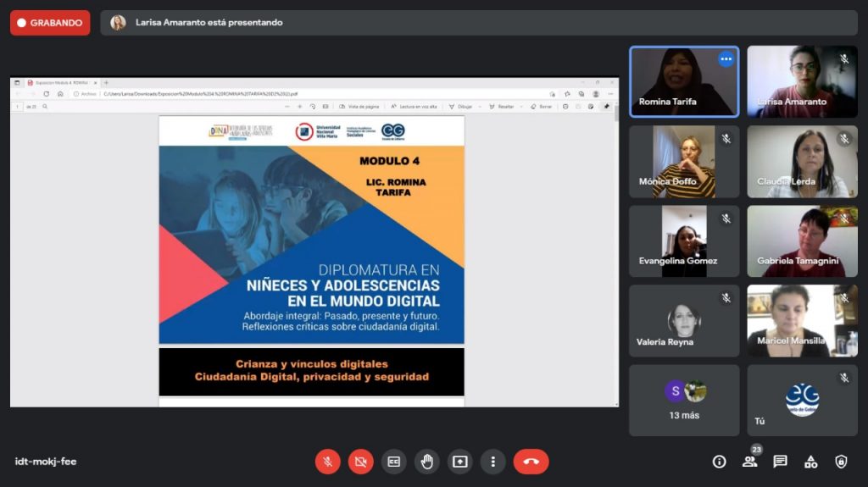The width and height of the screenshot is (868, 487).
Task: Show the participants list
Action: (749, 462)
